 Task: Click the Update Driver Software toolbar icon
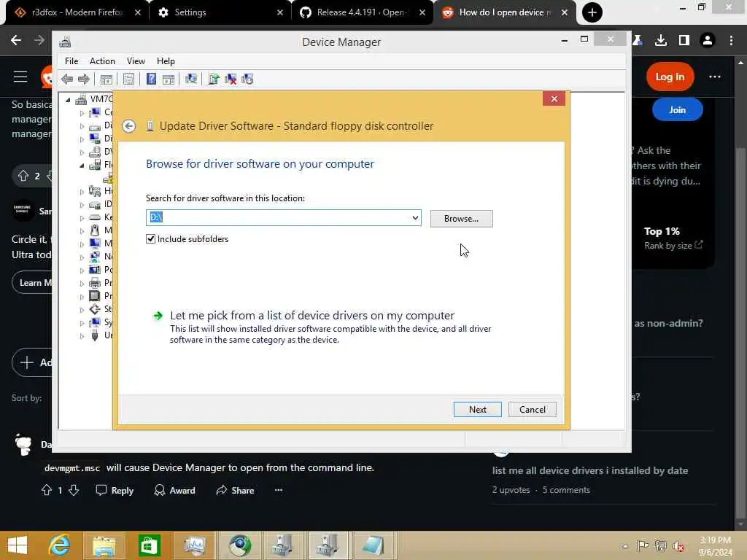tap(214, 79)
